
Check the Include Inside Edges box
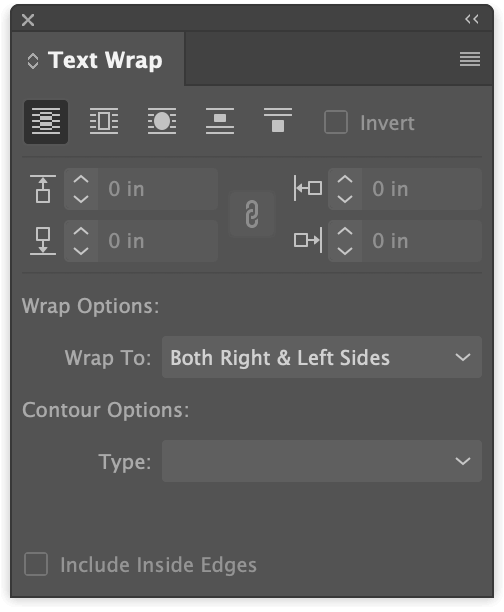(x=36, y=564)
